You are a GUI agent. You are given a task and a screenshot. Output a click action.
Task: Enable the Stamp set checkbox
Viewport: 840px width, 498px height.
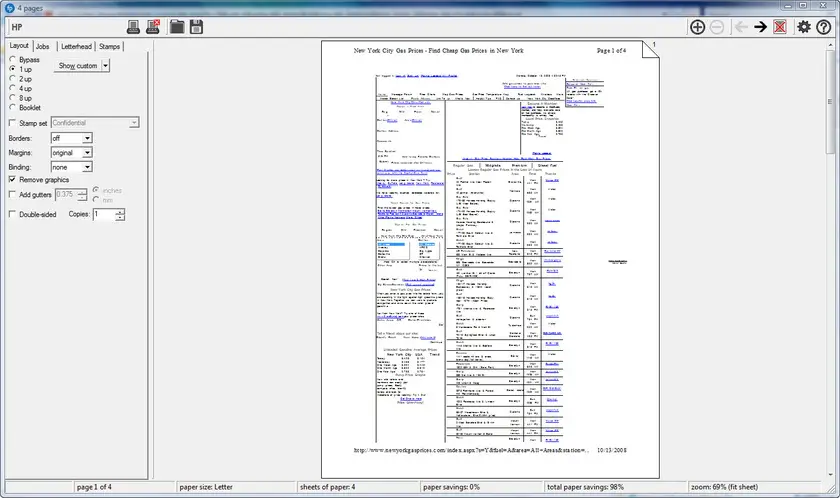(x=12, y=123)
